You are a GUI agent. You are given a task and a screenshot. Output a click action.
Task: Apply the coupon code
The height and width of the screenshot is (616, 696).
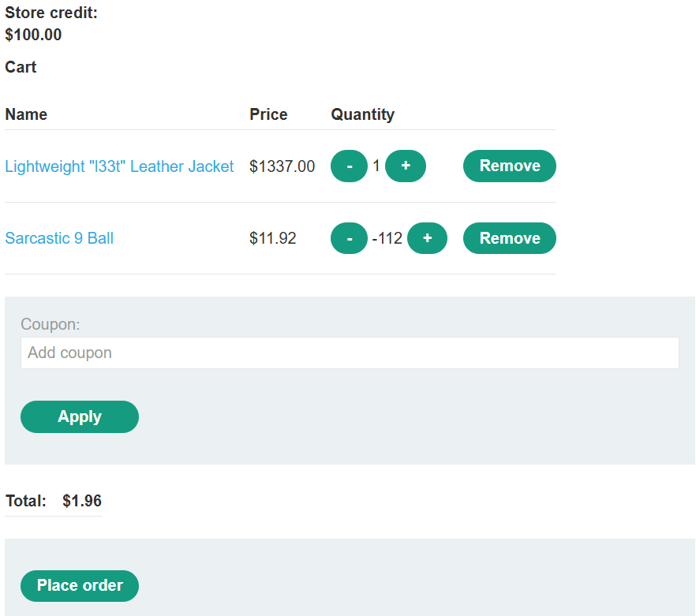pos(80,416)
